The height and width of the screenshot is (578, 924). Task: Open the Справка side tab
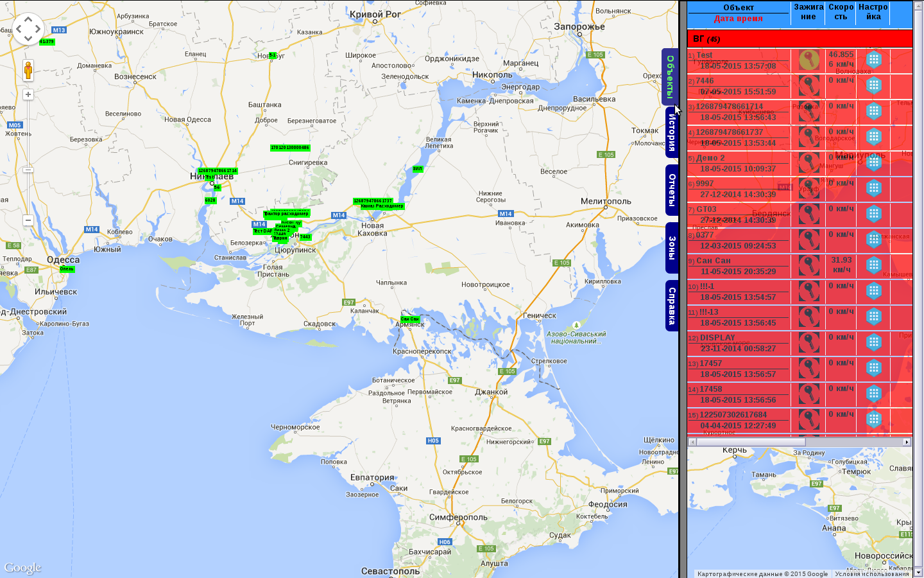(671, 306)
